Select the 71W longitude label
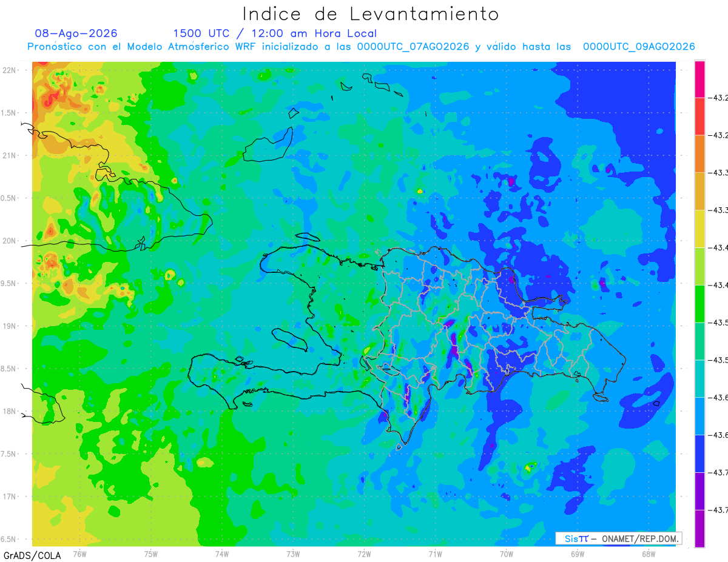 coord(435,554)
